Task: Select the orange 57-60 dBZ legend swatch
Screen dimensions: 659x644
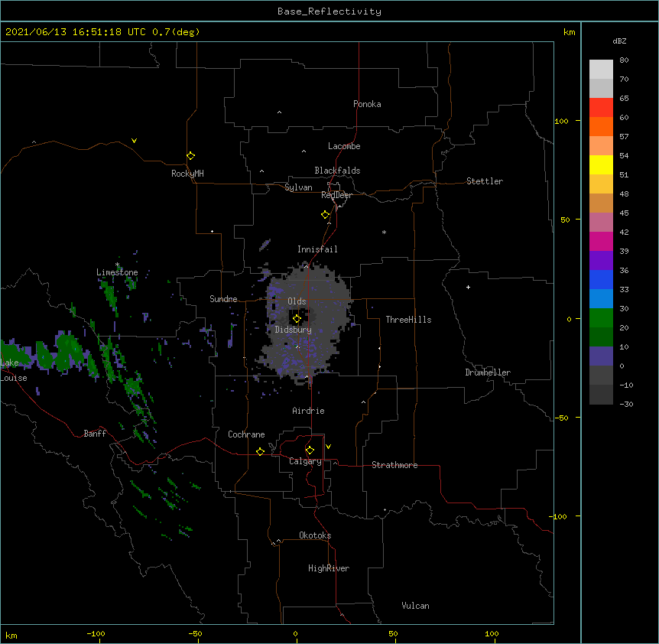Action: pos(601,126)
